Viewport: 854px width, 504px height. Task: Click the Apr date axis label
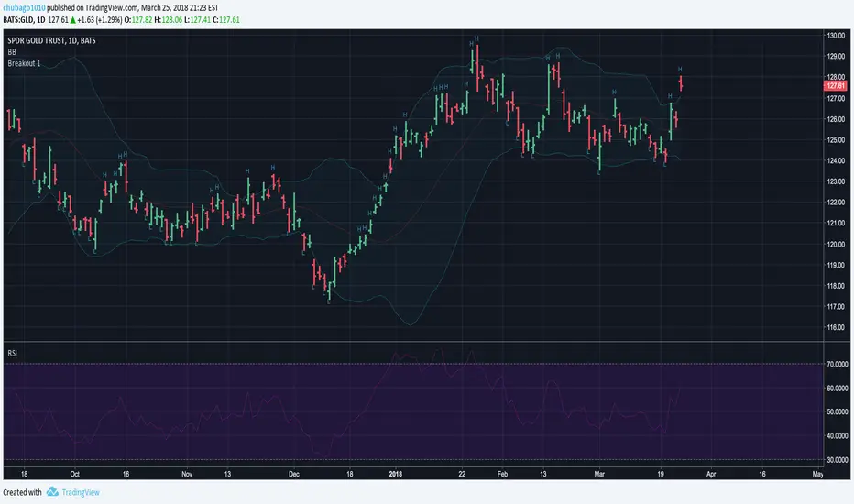point(711,474)
